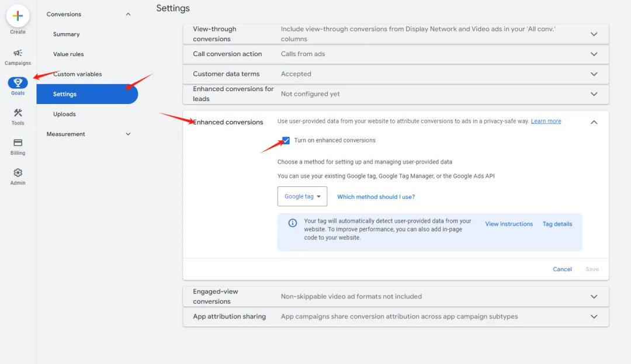631x364 pixels.
Task: Expand the View-through conversions row
Action: coord(594,34)
